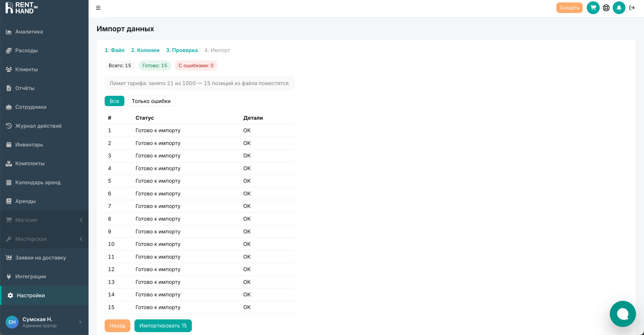Click the Комплекты boxes icon
The image size is (644, 335).
click(9, 163)
